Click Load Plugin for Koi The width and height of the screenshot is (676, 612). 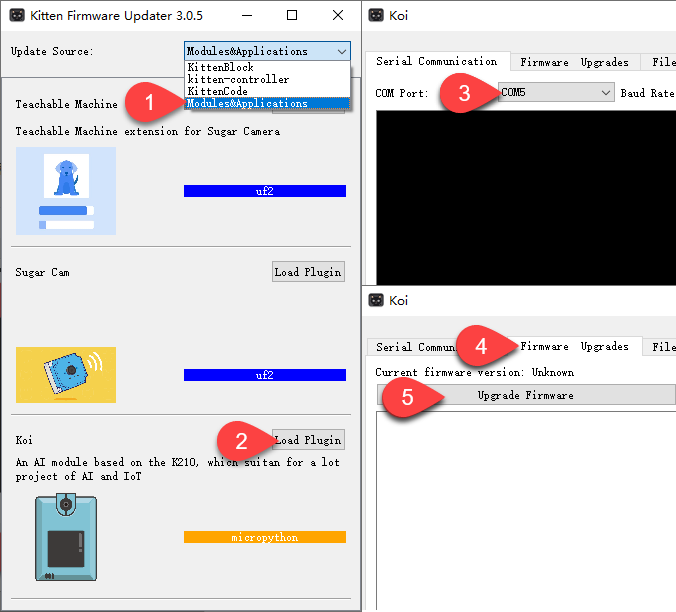coord(308,440)
